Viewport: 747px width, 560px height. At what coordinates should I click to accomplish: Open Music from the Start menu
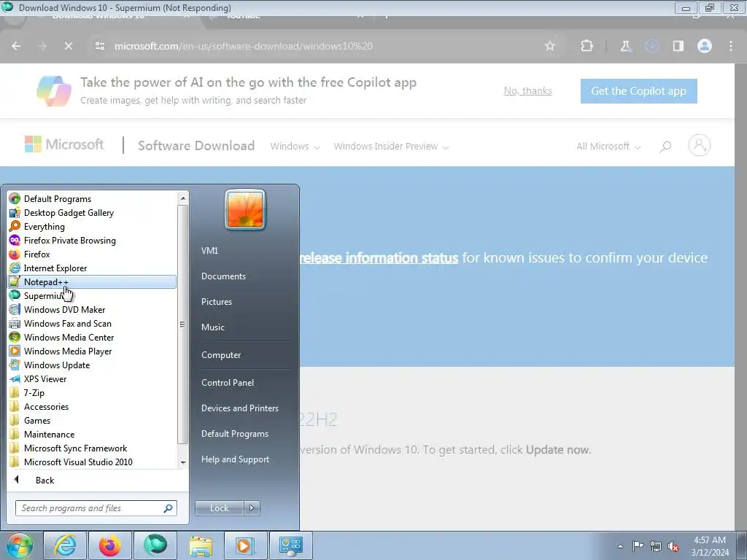(212, 327)
